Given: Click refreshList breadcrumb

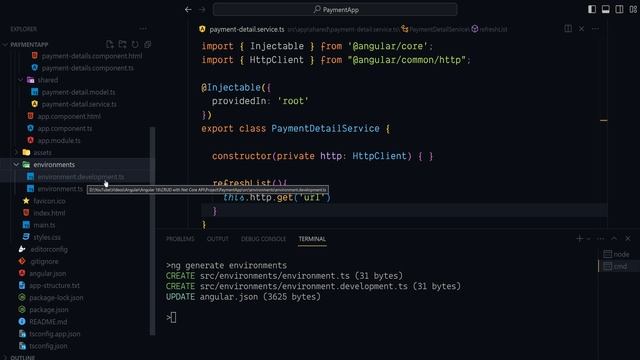Looking at the screenshot, I should [x=493, y=29].
